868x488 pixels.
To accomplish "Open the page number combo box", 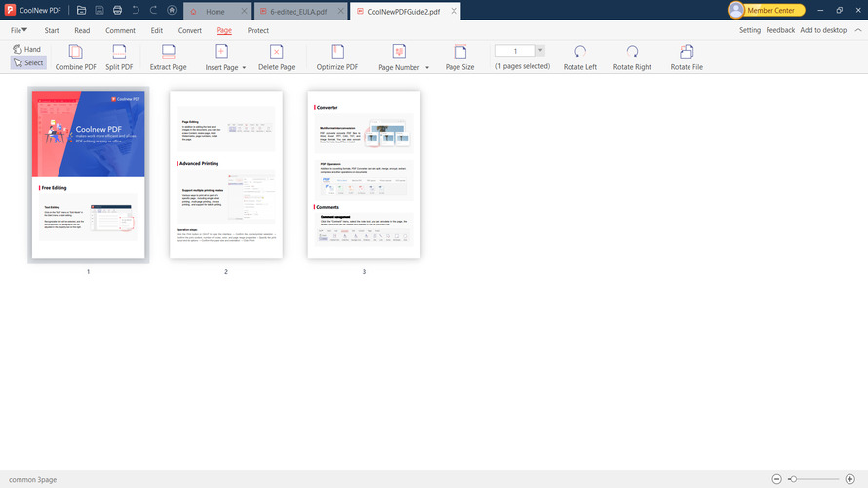I will pyautogui.click(x=540, y=50).
